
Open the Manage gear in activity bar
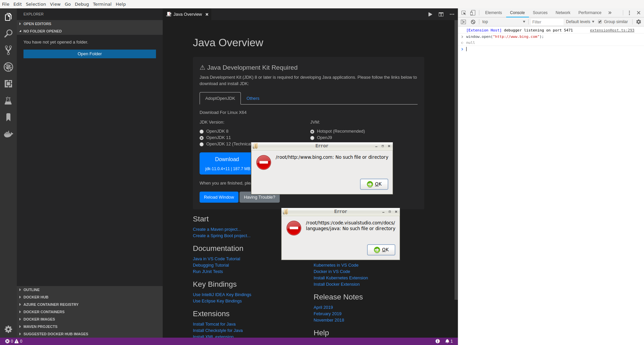click(8, 329)
